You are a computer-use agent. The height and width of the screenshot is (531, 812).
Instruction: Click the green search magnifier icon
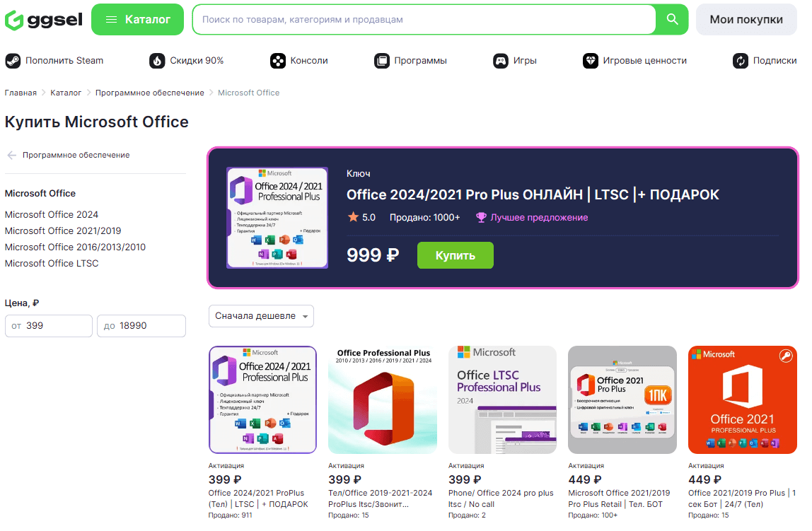(x=672, y=20)
